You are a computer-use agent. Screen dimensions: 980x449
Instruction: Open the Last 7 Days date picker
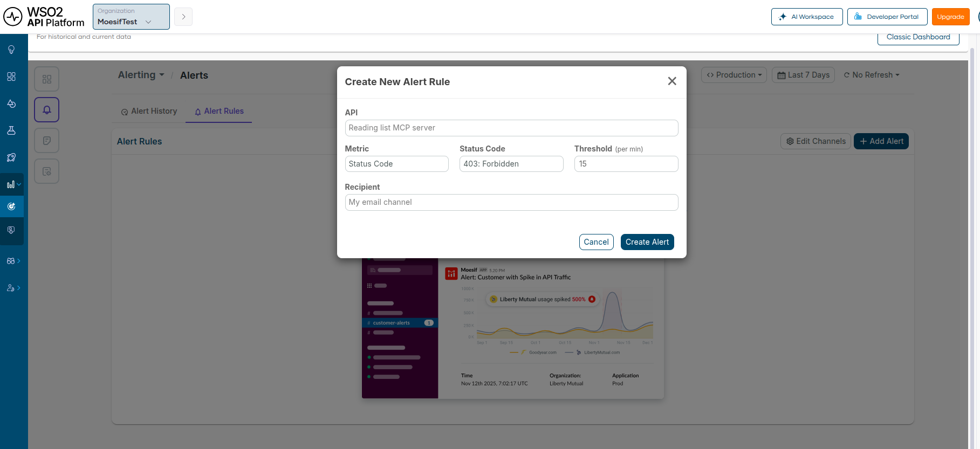(804, 75)
